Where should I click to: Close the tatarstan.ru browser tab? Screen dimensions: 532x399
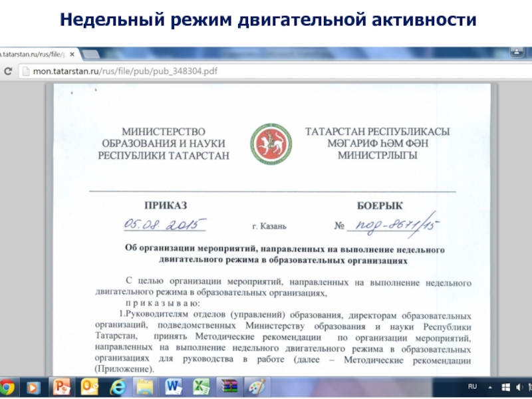pyautogui.click(x=72, y=55)
